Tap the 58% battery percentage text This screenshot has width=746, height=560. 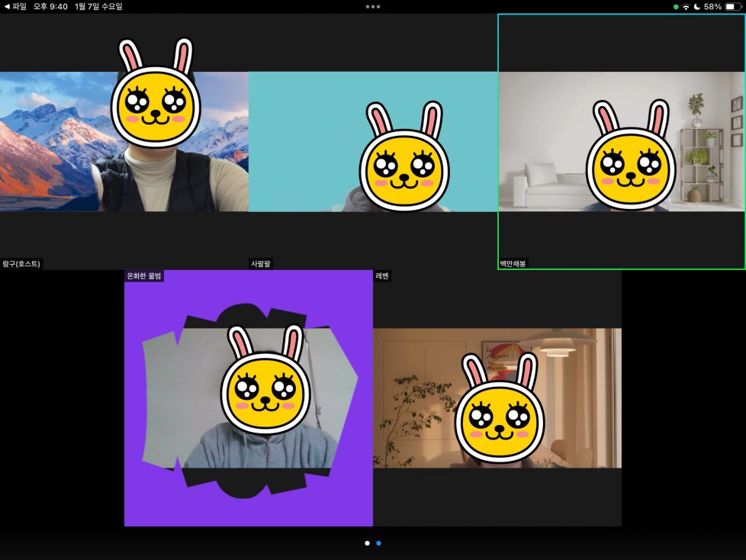tap(712, 6)
